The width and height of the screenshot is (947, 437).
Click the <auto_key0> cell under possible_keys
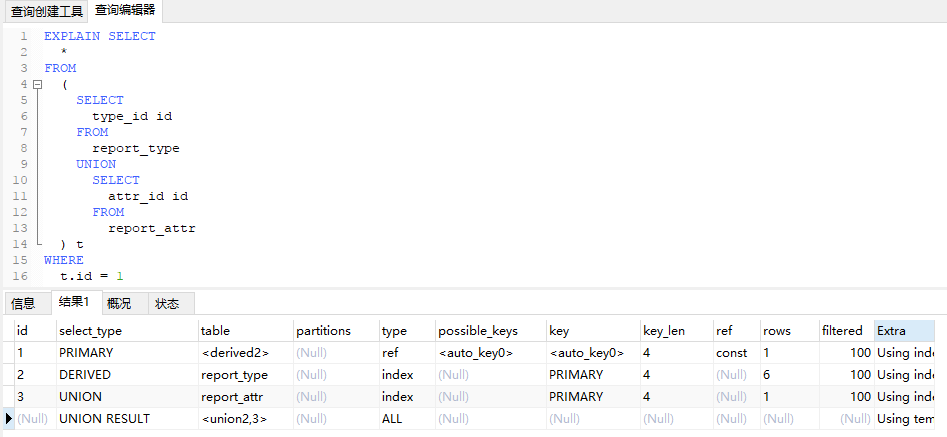click(475, 353)
